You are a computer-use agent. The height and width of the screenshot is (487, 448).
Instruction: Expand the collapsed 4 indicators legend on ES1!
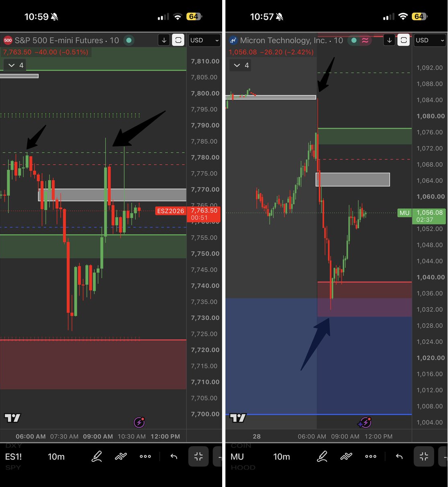click(15, 65)
